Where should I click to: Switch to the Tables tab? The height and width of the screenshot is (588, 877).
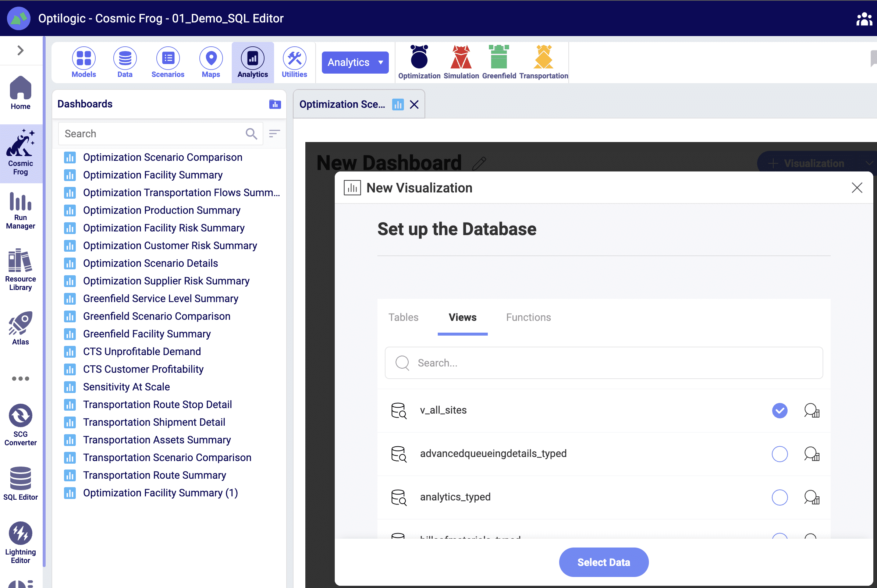403,317
